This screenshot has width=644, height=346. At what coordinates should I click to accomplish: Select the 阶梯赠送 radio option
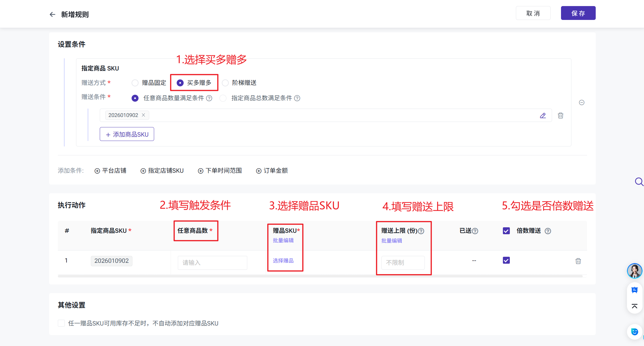[225, 83]
